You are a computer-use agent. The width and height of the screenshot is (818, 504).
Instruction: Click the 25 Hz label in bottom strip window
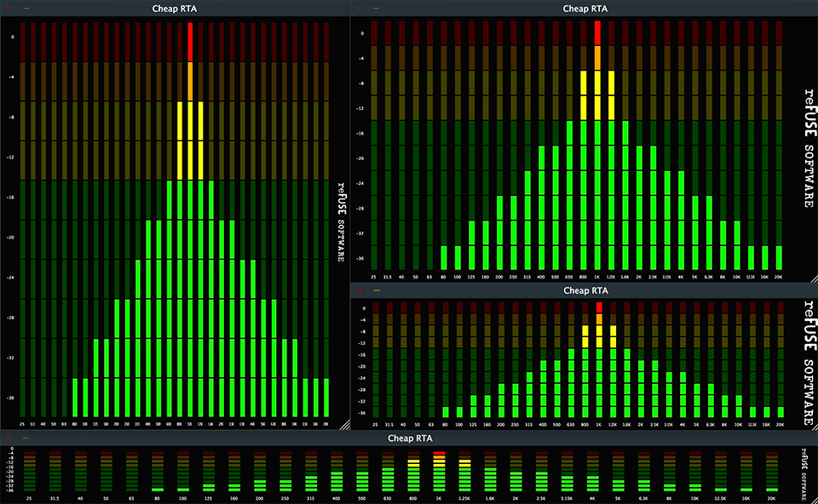[28, 498]
